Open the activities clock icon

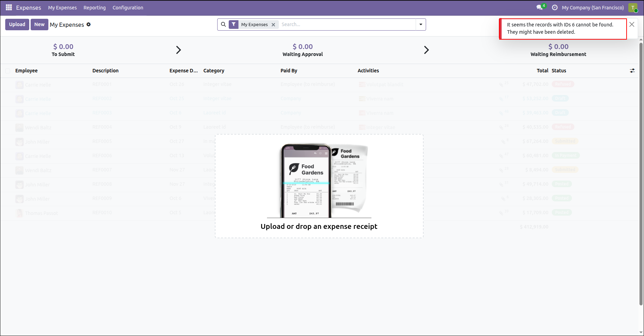[555, 7]
